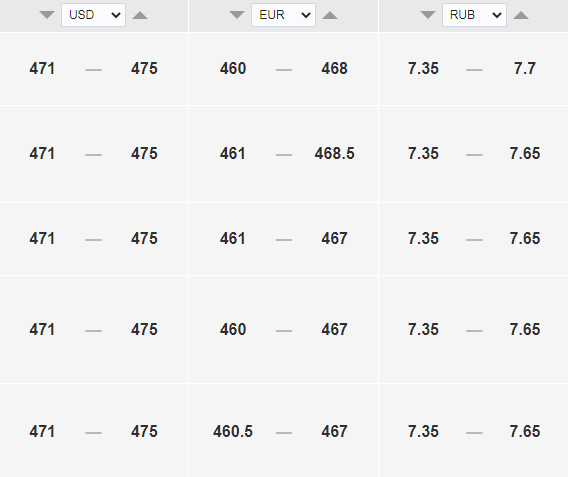Select the 468 EUR sell rate in first row
This screenshot has width=568, height=477.
coord(334,68)
